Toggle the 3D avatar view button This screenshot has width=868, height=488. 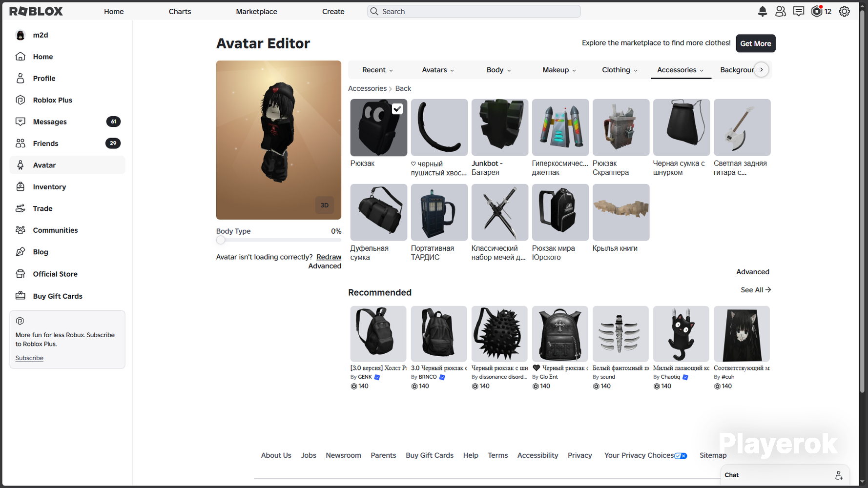pyautogui.click(x=325, y=205)
